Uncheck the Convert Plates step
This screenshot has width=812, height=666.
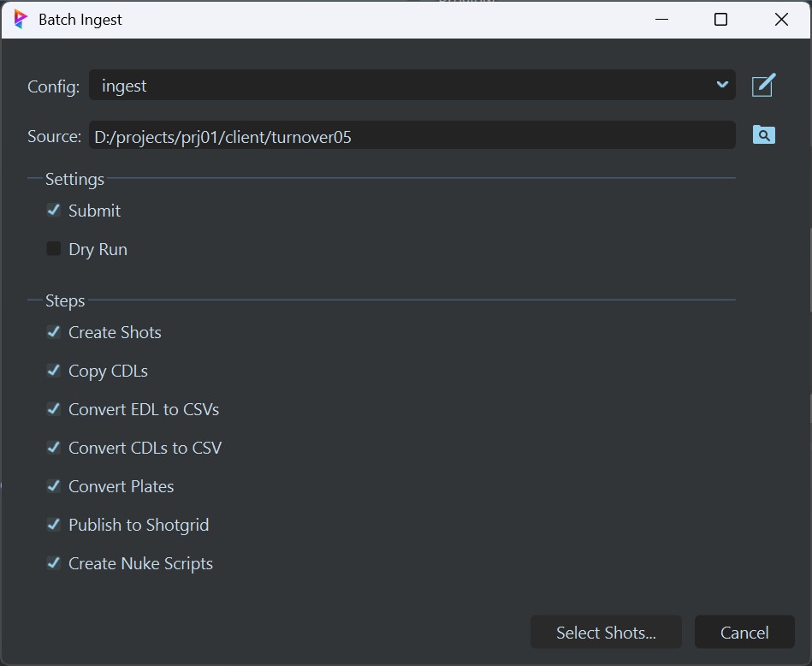53,486
